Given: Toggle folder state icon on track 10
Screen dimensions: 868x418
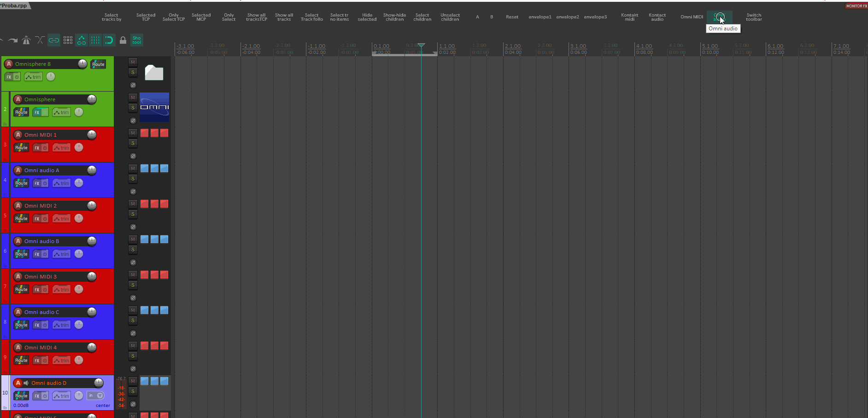Looking at the screenshot, I should point(5,407).
